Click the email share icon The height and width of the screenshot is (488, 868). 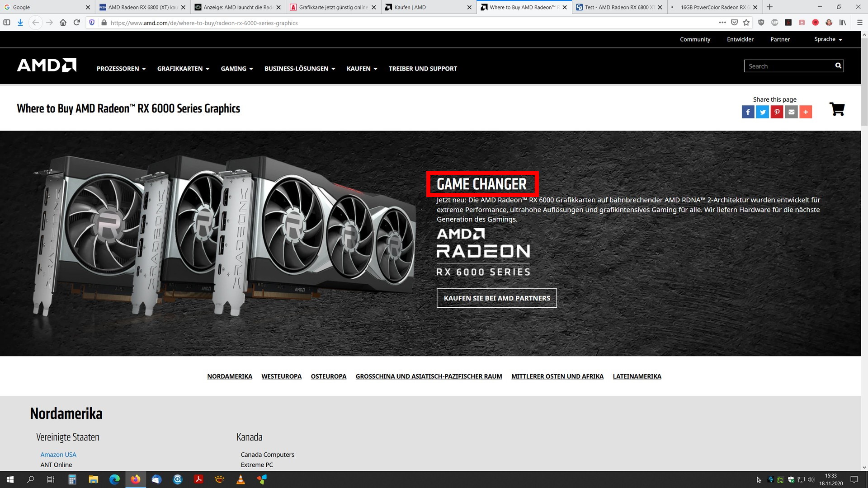(791, 112)
